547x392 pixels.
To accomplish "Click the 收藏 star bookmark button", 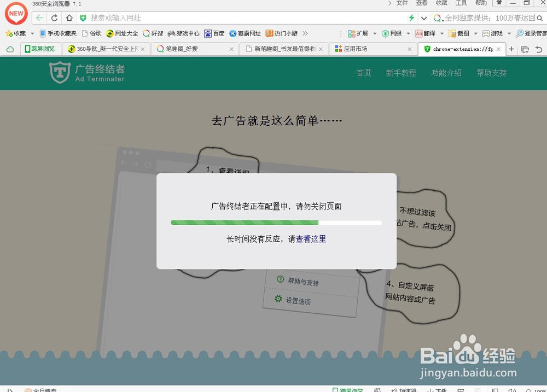I will click(16, 33).
